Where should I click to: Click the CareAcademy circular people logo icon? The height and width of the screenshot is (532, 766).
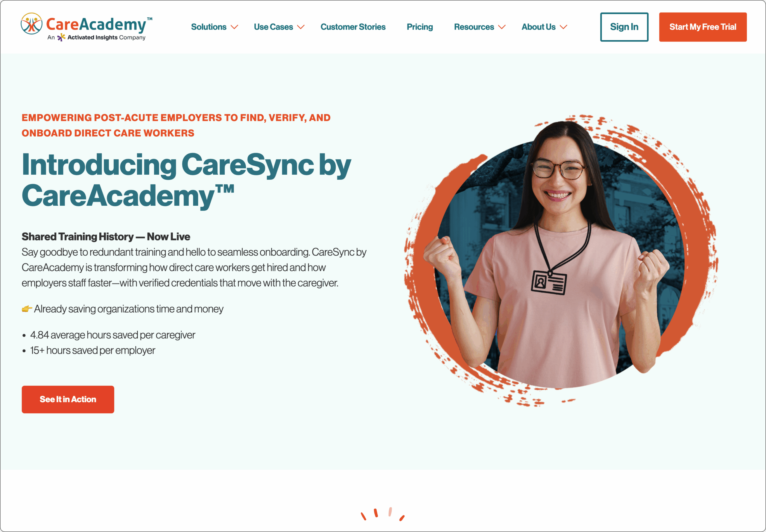[31, 24]
